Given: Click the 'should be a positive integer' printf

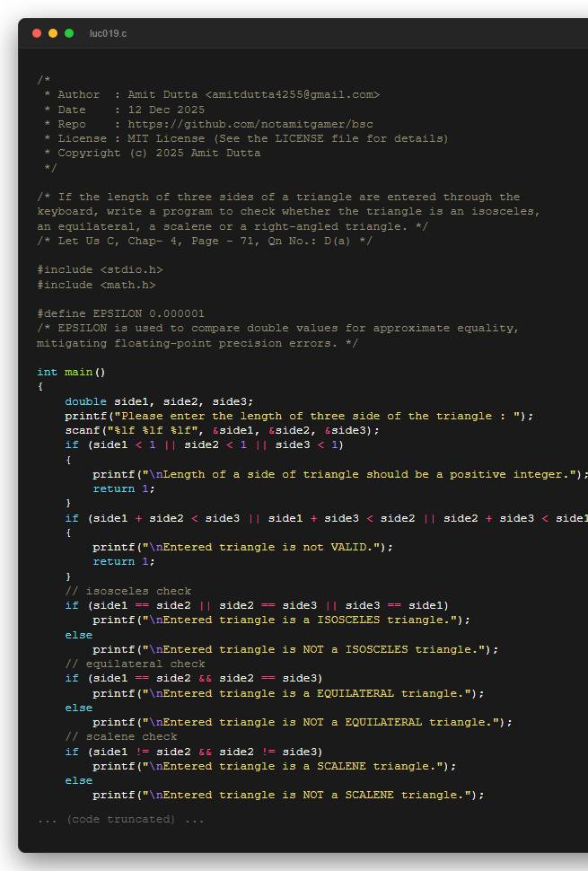Looking at the screenshot, I should pos(340,474).
